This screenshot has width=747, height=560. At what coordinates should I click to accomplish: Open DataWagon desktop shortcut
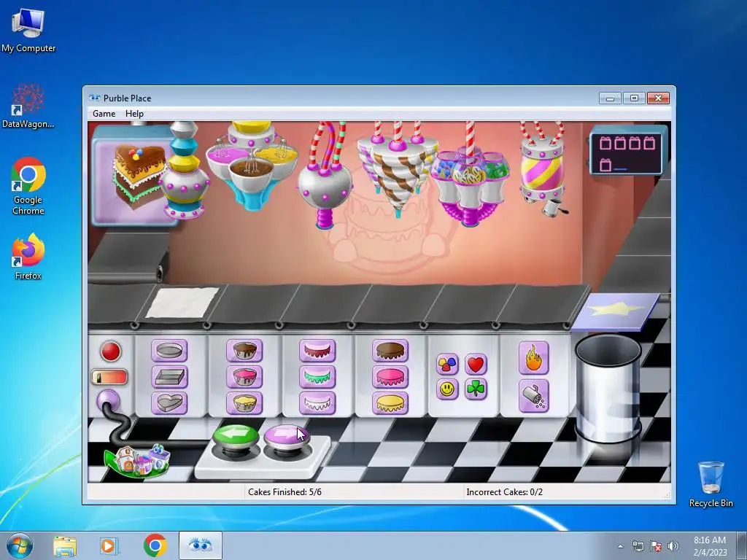coord(28,106)
